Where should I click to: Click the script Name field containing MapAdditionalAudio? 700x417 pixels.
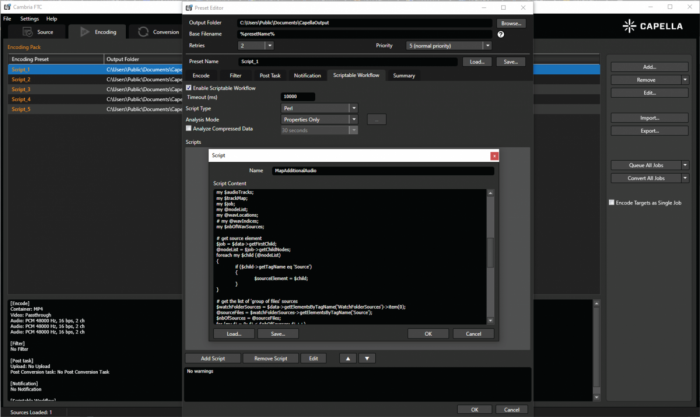[383, 171]
